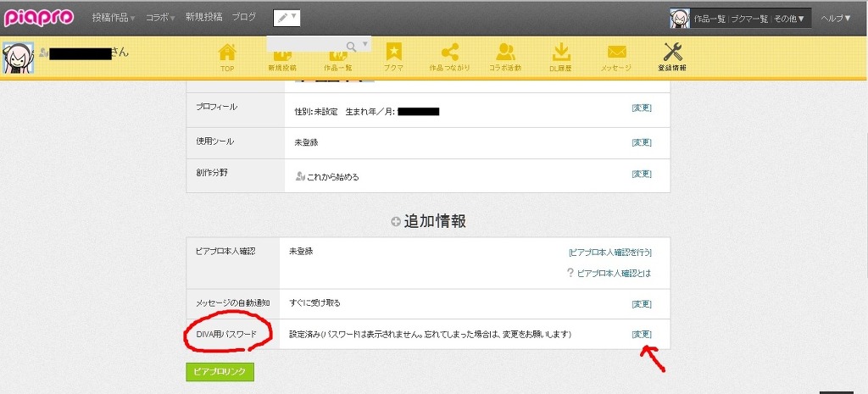
Task: Click the small avatar in top bar
Action: 680,19
